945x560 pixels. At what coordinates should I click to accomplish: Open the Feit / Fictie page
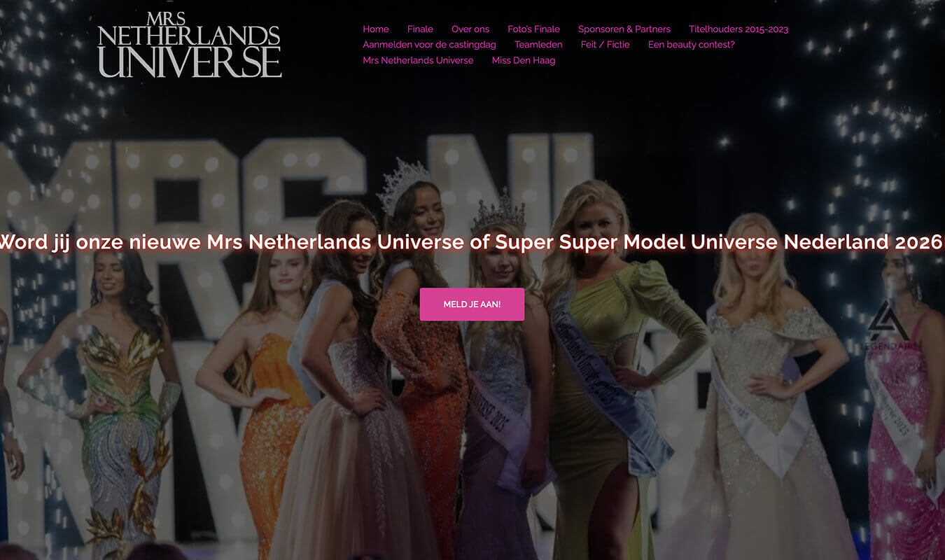605,45
